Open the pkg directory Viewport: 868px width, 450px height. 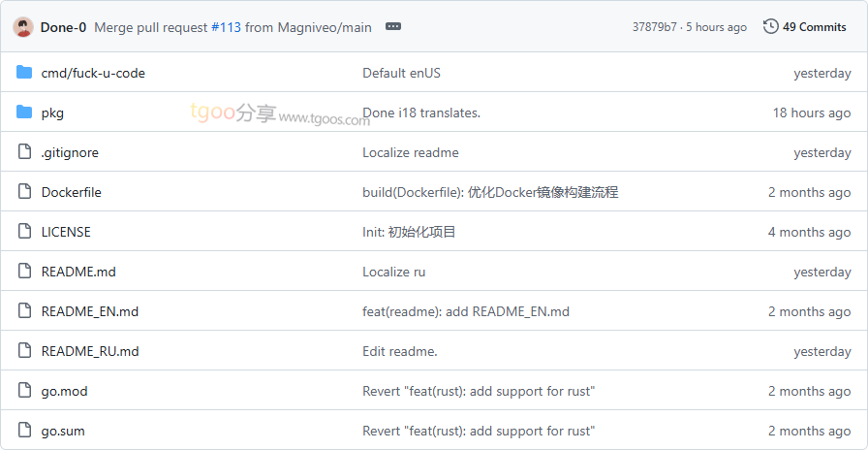pos(52,112)
